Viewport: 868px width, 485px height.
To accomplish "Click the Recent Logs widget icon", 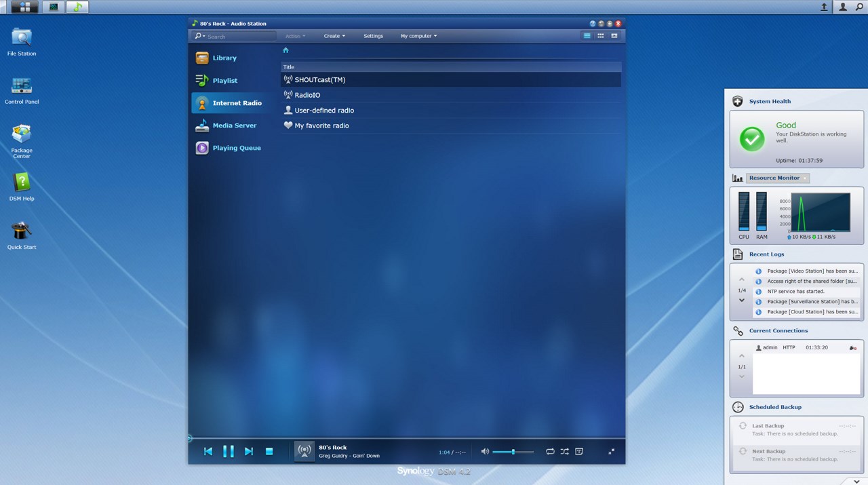I will coord(738,254).
